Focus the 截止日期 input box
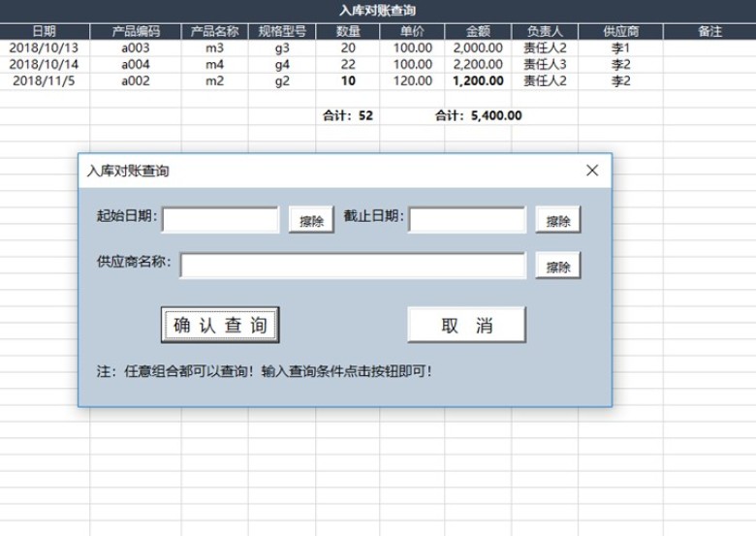 coord(467,220)
